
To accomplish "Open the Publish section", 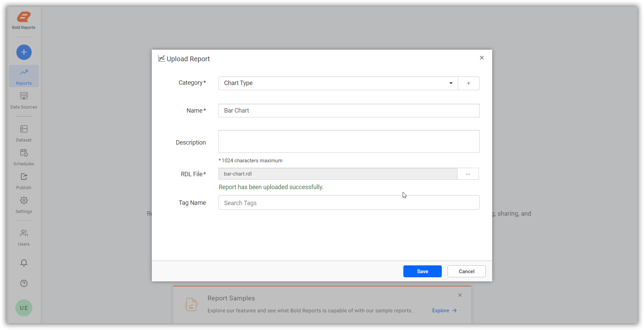I will 23,181.
